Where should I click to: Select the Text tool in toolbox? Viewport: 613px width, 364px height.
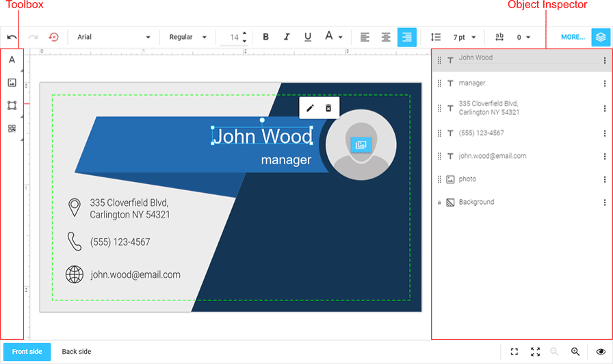12,60
